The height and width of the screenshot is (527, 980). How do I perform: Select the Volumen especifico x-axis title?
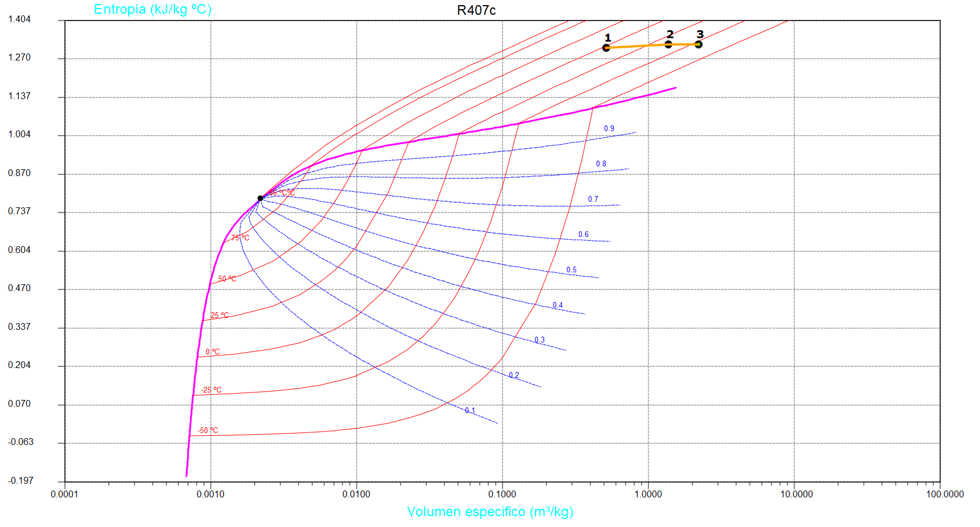[x=490, y=512]
